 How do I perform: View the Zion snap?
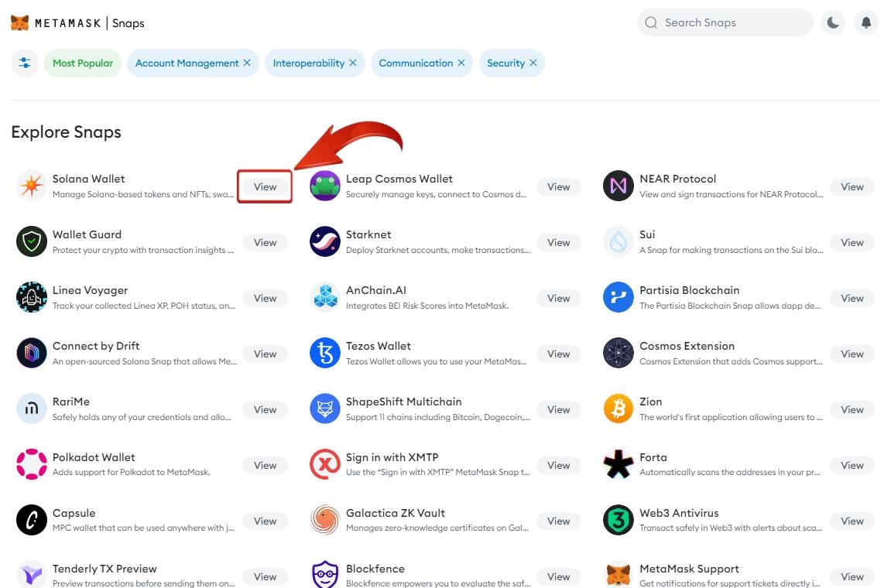[x=851, y=409]
